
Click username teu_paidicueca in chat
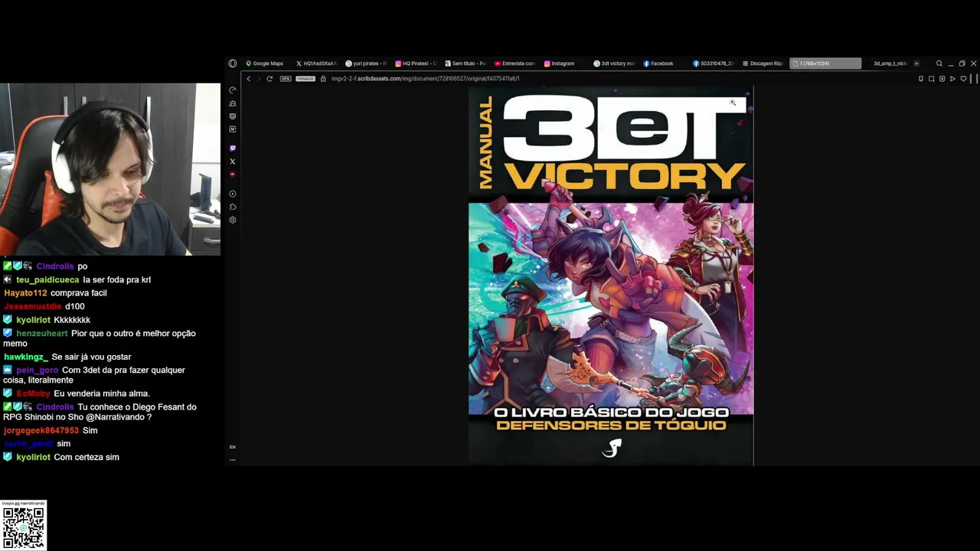(x=47, y=280)
